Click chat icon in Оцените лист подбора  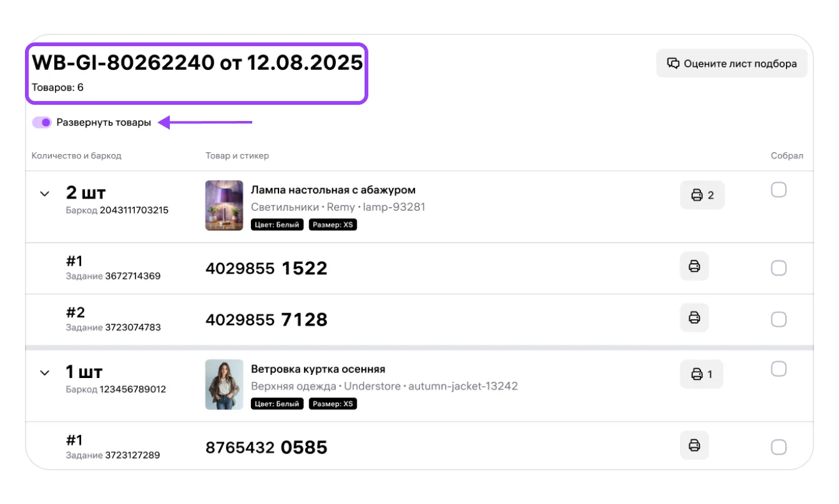[x=673, y=63]
